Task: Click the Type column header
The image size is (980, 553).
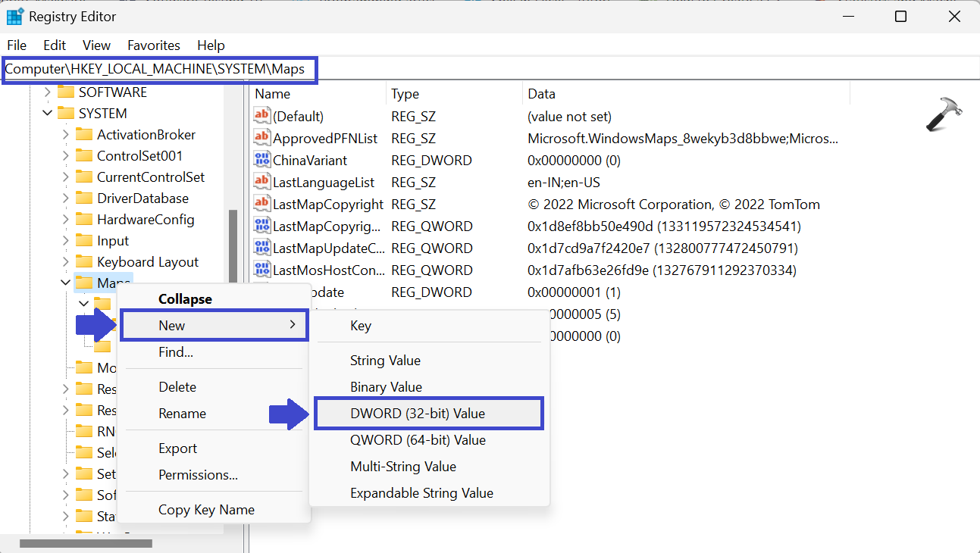Action: tap(405, 94)
